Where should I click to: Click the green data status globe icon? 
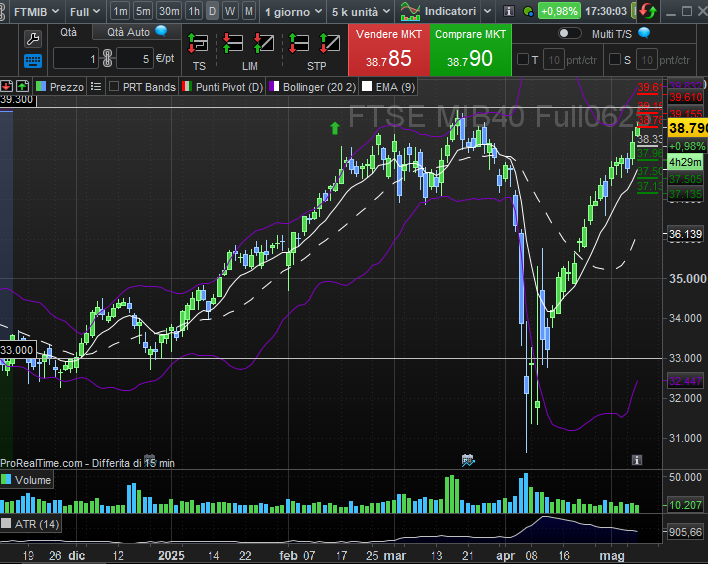point(528,11)
